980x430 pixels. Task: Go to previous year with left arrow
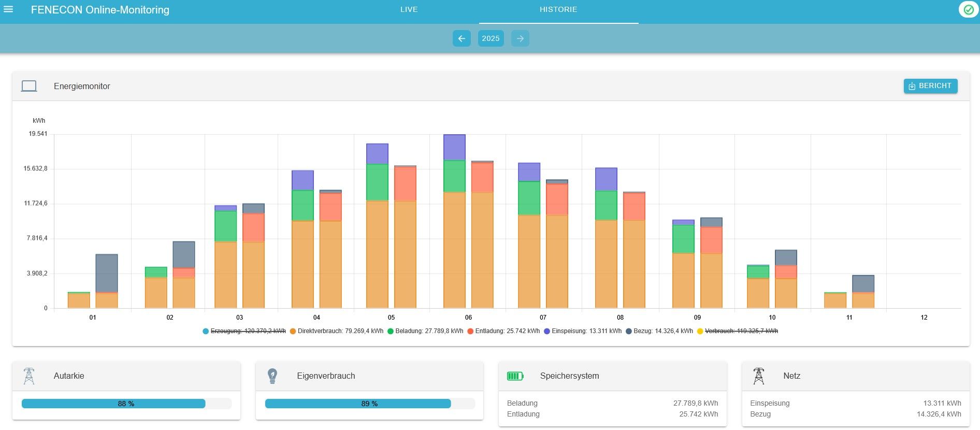(x=462, y=38)
